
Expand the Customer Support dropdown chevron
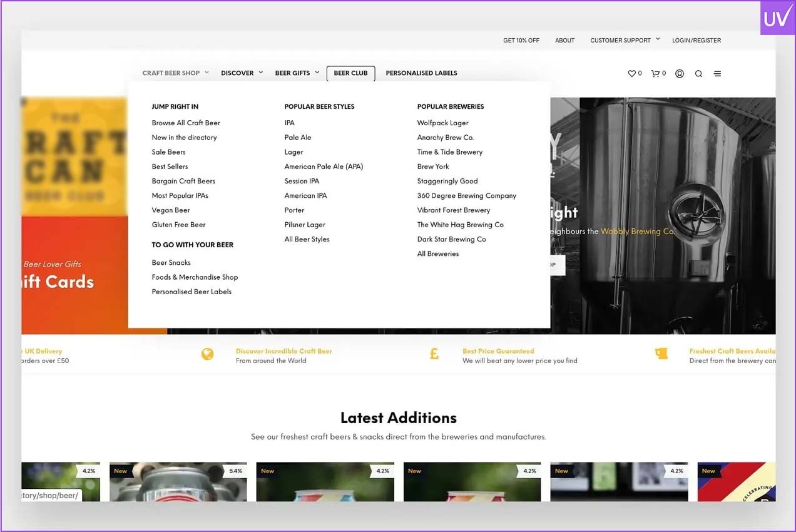pos(658,39)
